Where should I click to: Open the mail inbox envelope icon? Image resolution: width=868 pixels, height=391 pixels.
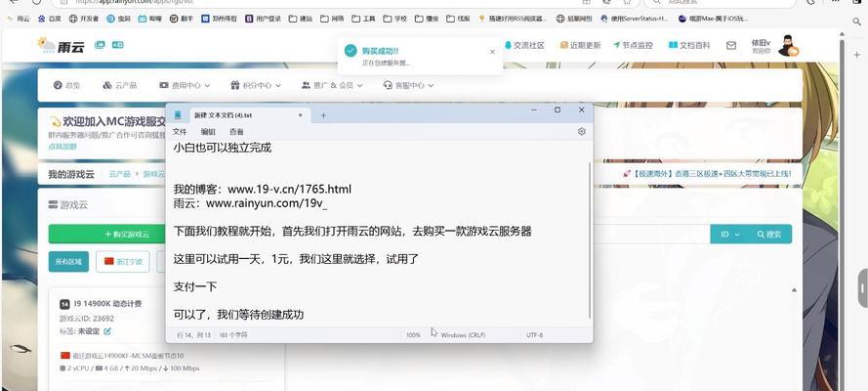pyautogui.click(x=731, y=45)
